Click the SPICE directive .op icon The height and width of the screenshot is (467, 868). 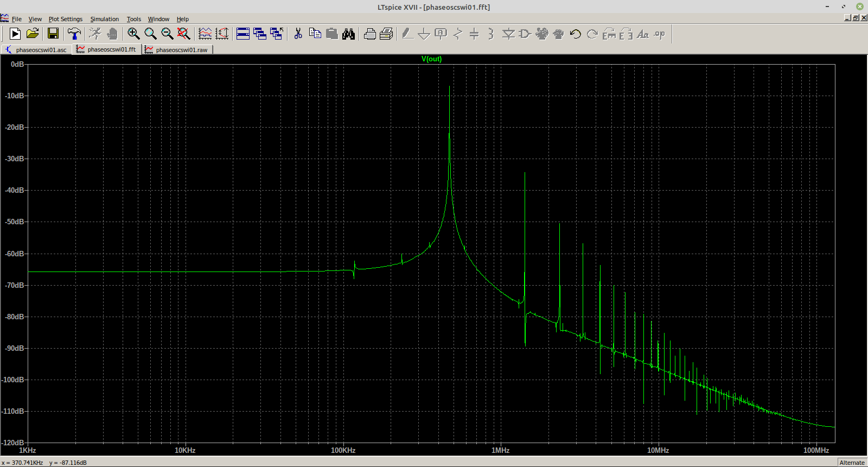[660, 34]
